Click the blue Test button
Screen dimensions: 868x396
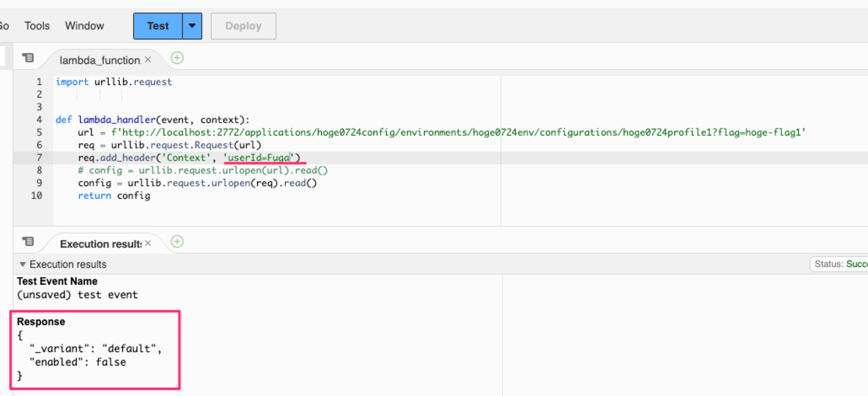(158, 26)
